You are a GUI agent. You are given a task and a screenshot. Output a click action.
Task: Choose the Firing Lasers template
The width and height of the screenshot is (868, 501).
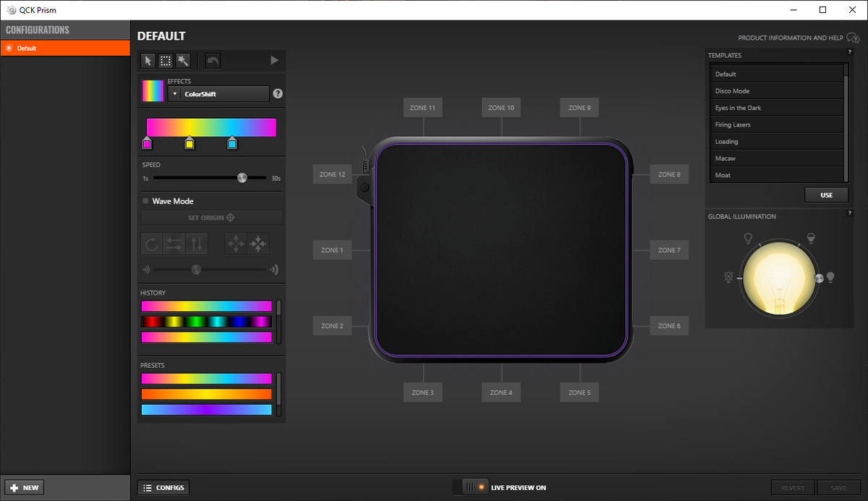(x=776, y=125)
